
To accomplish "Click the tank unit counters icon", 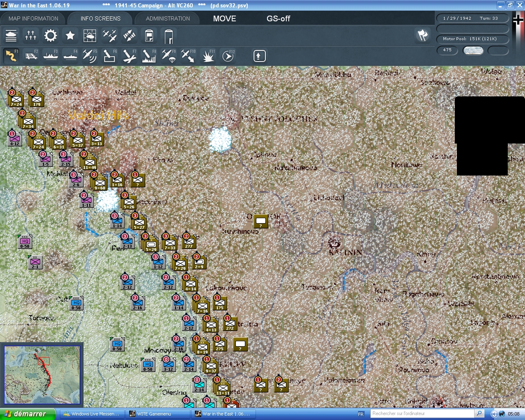I will pyautogui.click(x=11, y=36).
